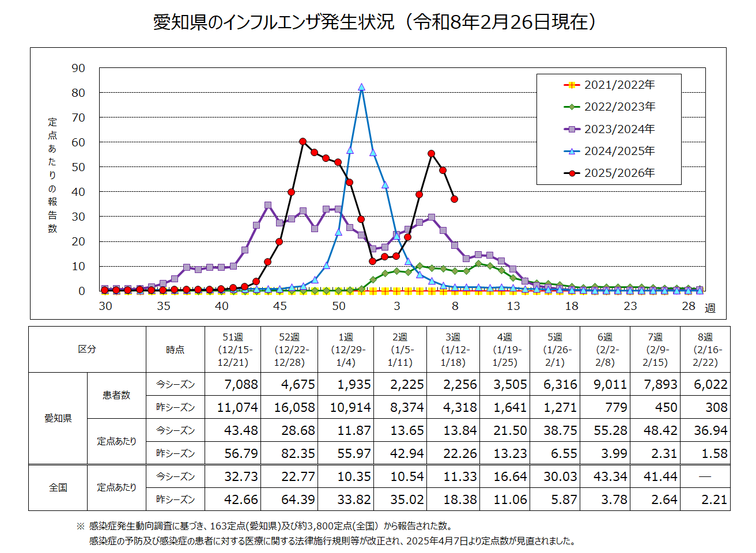
Task: Click the 2021/2022年 yellow cross legend marker
Action: coord(572,85)
